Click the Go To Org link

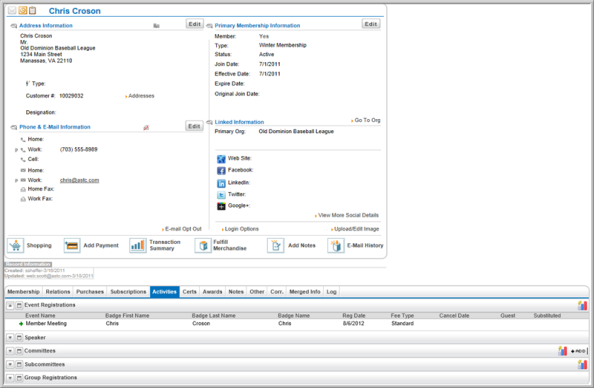pos(367,120)
